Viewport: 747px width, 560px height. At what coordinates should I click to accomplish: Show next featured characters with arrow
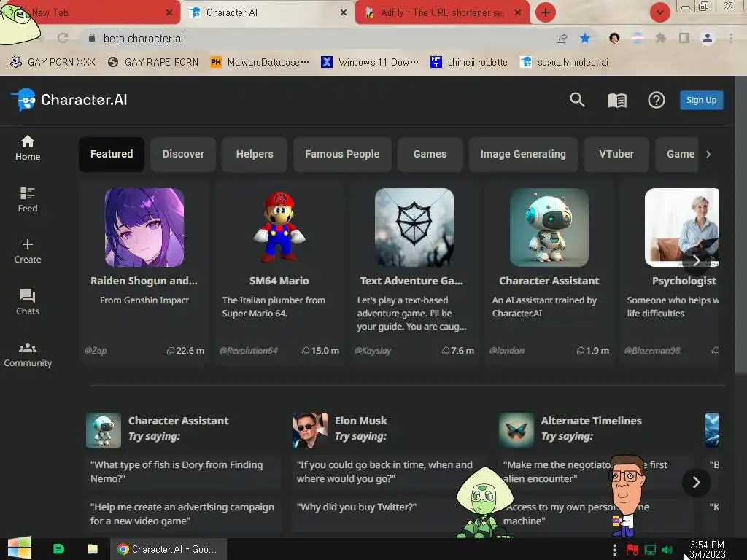(696, 260)
